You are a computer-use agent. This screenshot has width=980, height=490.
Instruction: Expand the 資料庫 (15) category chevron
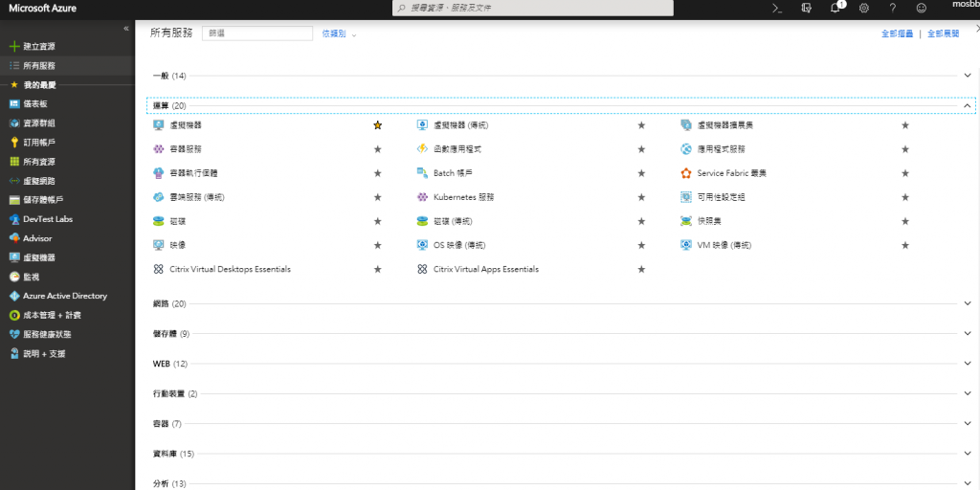point(968,454)
